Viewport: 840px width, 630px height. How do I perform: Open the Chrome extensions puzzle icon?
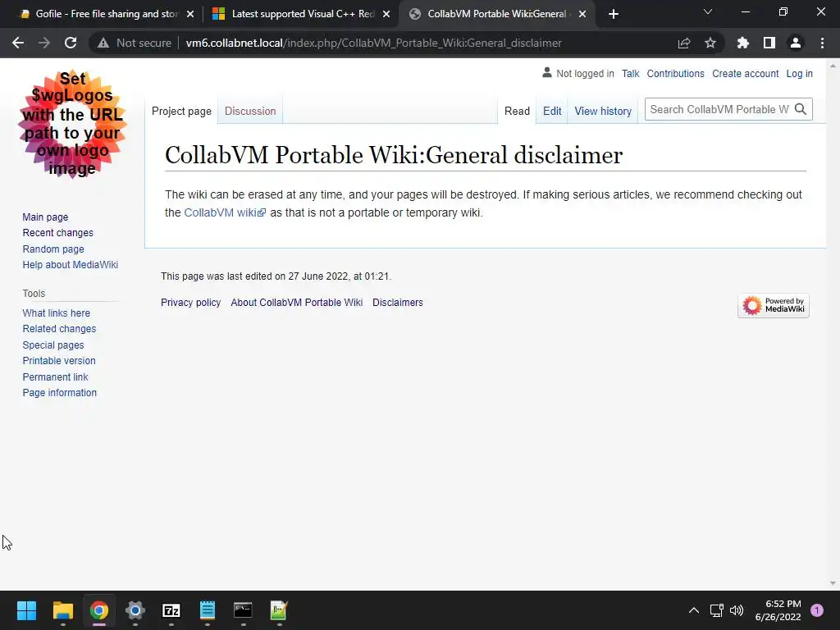point(743,43)
